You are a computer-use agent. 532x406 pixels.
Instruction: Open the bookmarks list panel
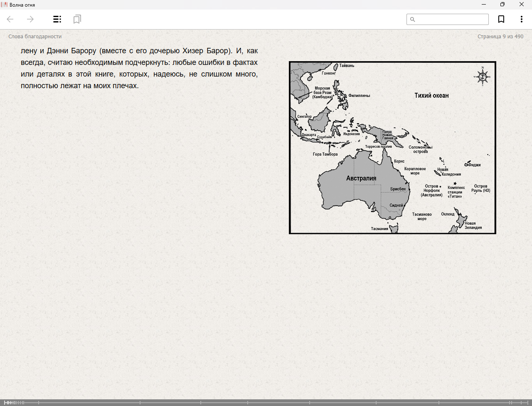coord(77,19)
